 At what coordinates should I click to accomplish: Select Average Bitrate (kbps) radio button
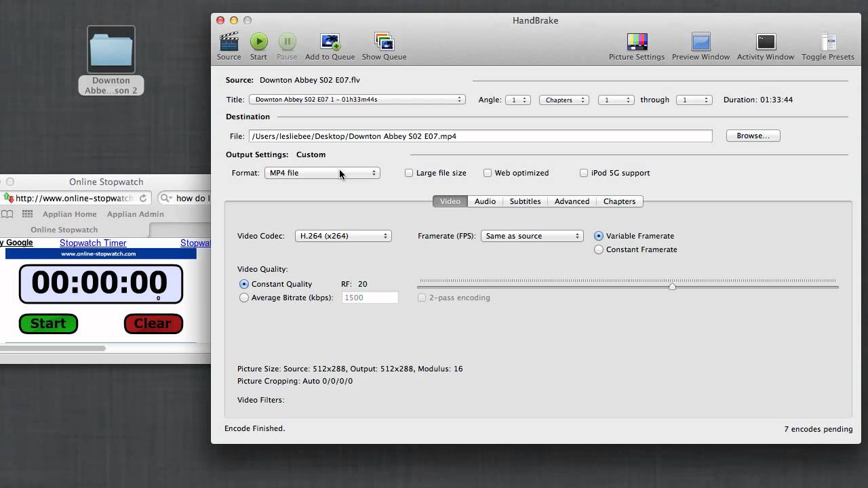pyautogui.click(x=244, y=298)
